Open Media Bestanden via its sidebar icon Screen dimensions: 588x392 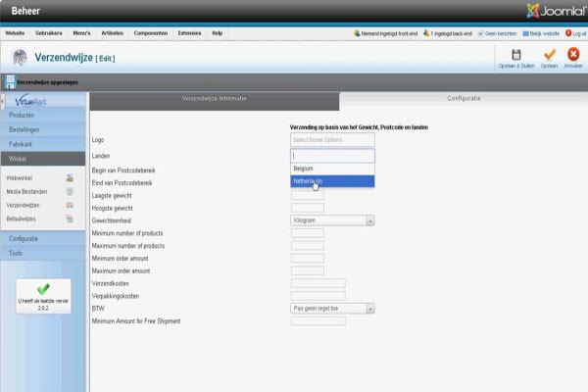(70, 192)
